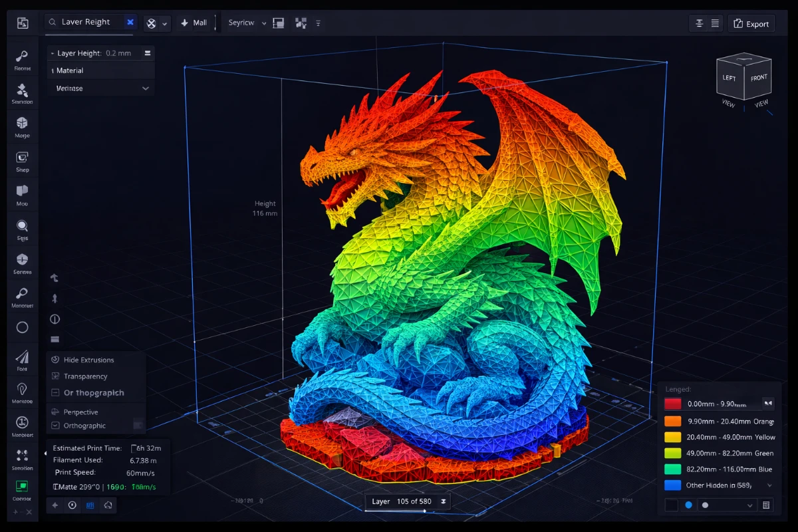Click the circle selection tool in the sidebar
This screenshot has height=532, width=798.
tap(22, 327)
